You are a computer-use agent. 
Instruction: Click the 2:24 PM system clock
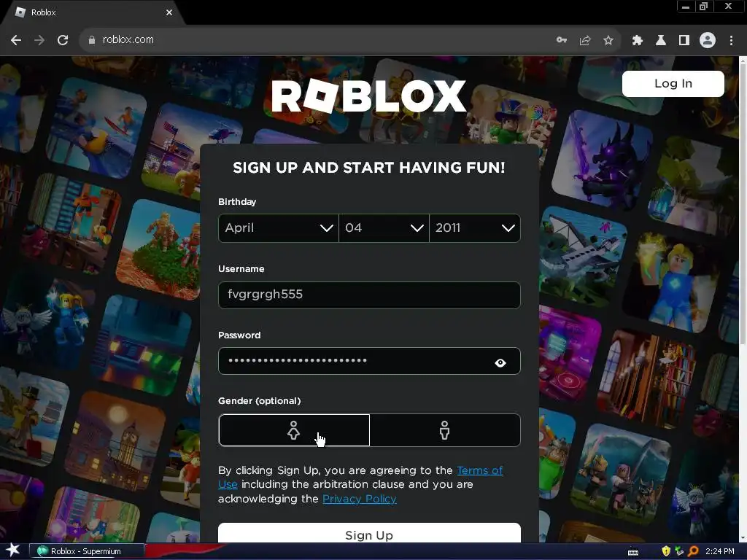tap(720, 551)
